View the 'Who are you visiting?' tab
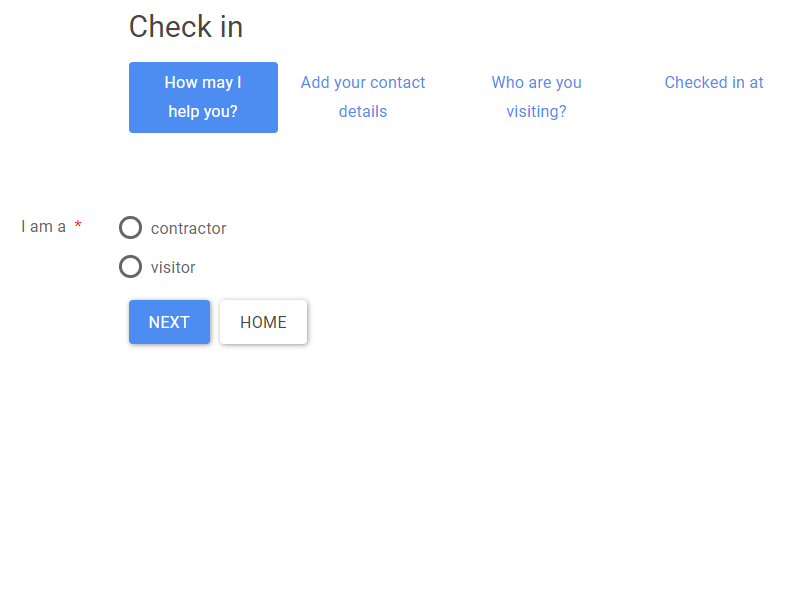 click(536, 97)
